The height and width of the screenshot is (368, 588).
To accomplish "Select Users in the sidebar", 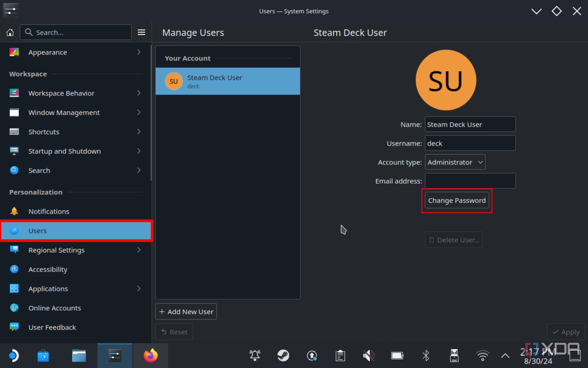I will (76, 231).
